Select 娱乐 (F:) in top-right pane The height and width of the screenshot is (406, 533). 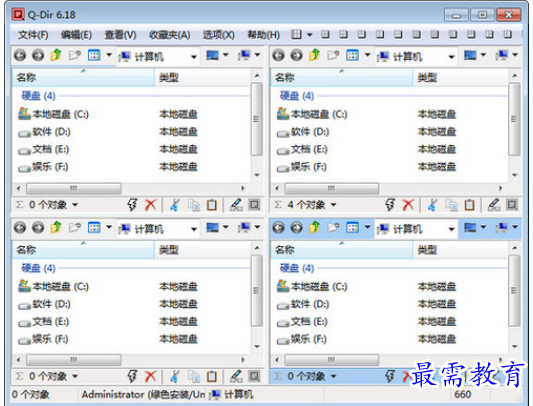pos(302,167)
